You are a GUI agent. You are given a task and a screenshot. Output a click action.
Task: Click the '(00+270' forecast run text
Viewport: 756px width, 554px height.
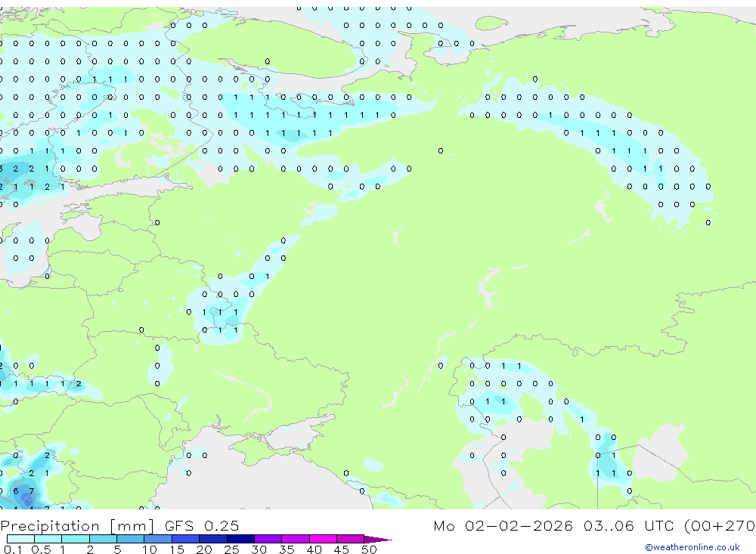(720, 525)
